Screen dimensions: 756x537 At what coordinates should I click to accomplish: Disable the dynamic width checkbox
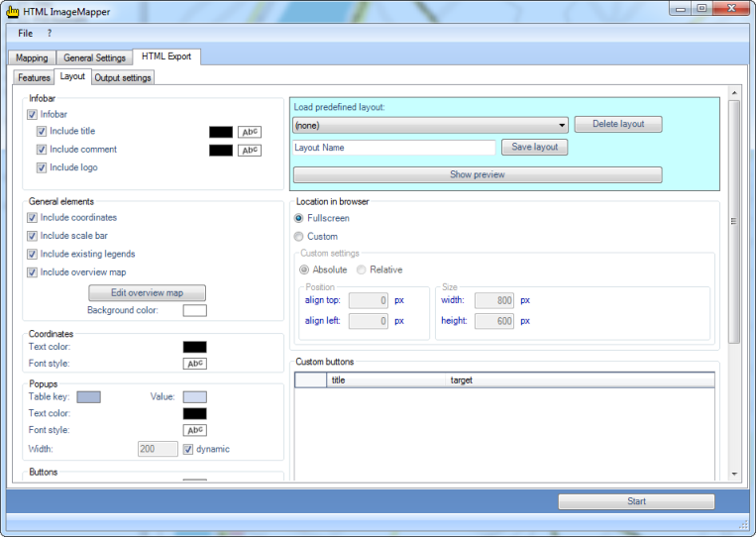point(188,449)
